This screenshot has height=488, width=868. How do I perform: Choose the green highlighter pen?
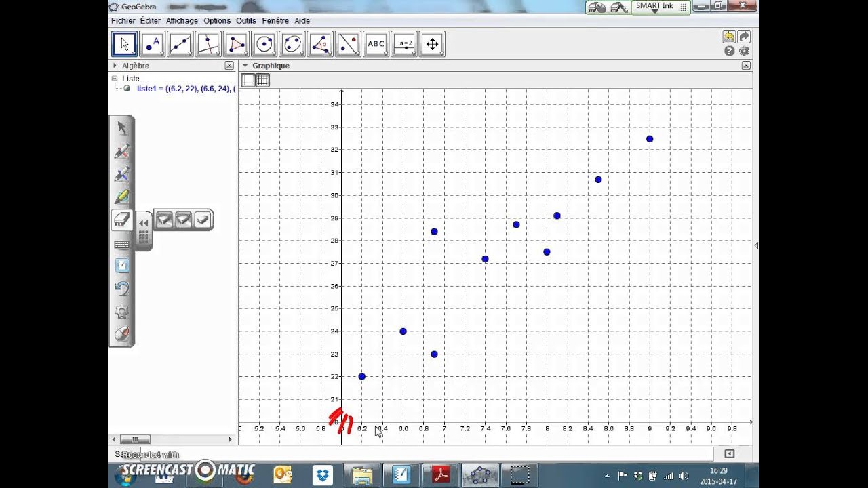122,197
